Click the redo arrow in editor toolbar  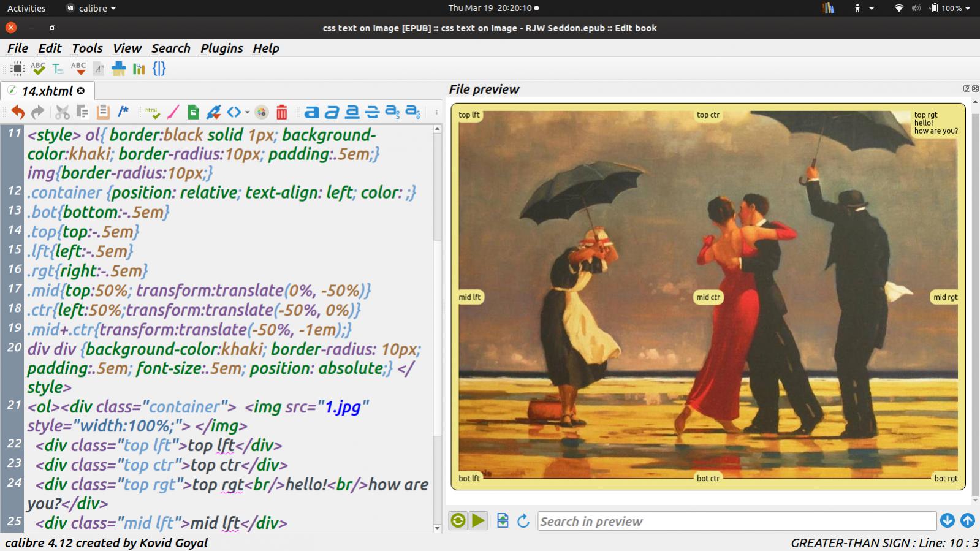(38, 112)
